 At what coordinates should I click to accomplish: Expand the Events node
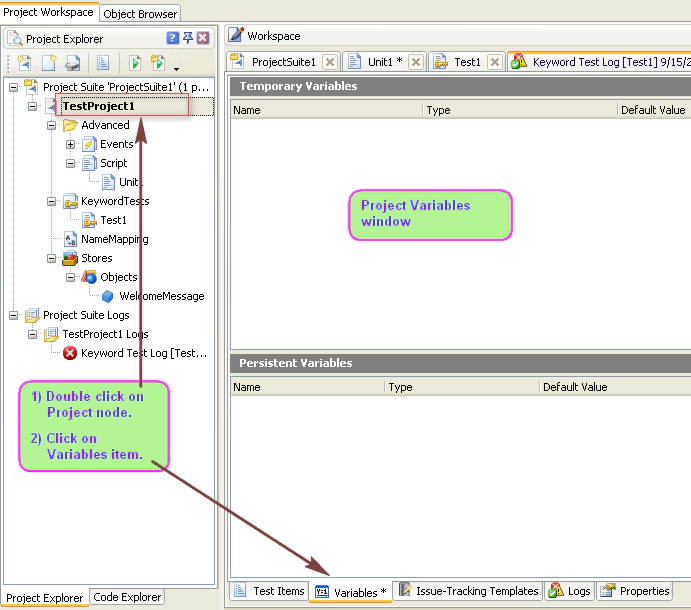(71, 144)
